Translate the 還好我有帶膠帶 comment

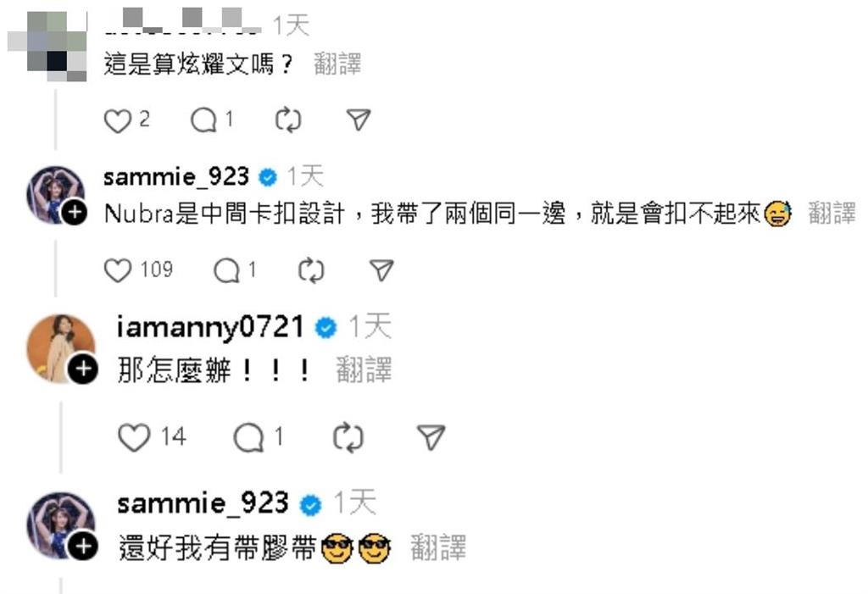pos(438,547)
